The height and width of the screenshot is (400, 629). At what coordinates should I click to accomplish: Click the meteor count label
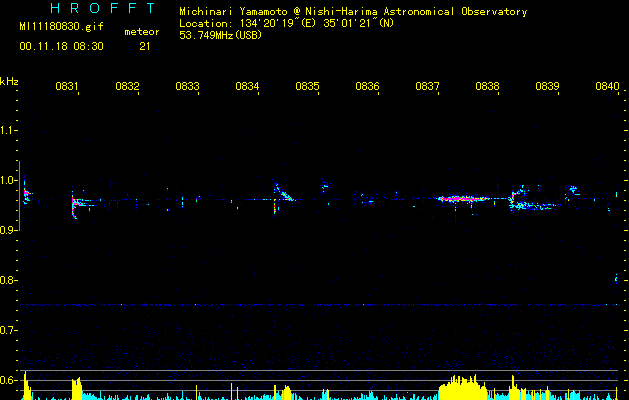[x=142, y=32]
